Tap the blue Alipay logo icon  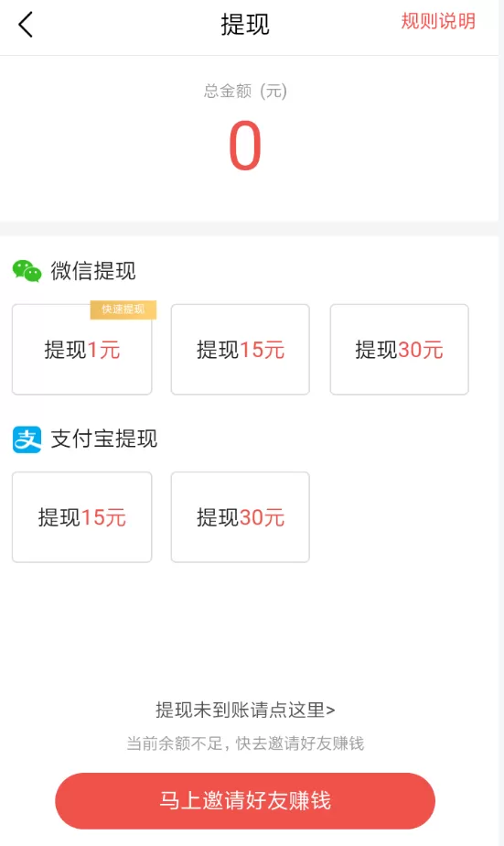27,439
